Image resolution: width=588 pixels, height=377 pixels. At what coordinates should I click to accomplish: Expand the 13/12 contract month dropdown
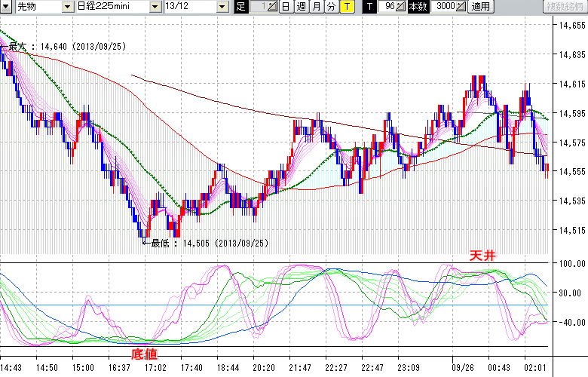click(222, 7)
